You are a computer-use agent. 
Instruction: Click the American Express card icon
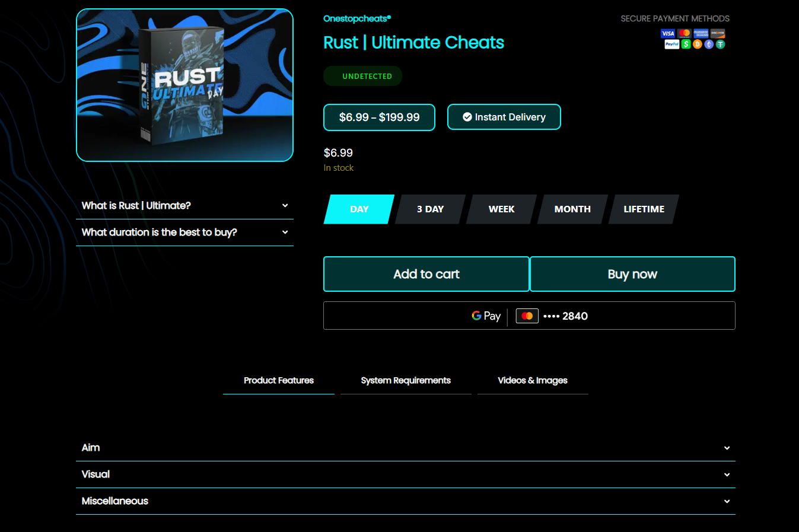[701, 34]
